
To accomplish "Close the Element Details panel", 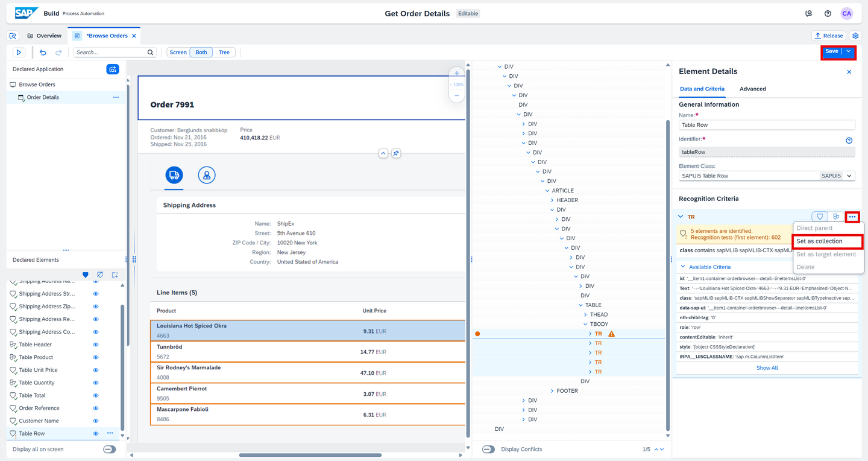I will (849, 72).
